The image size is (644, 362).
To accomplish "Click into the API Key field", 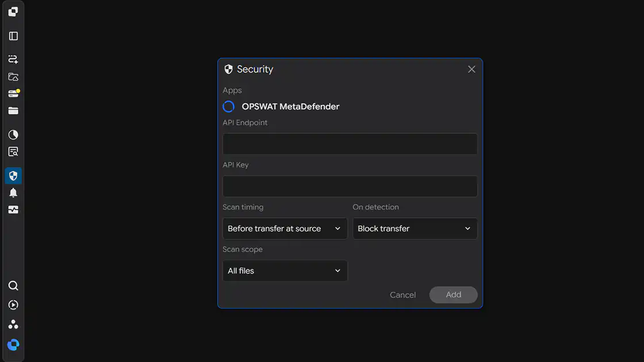I will pyautogui.click(x=350, y=186).
